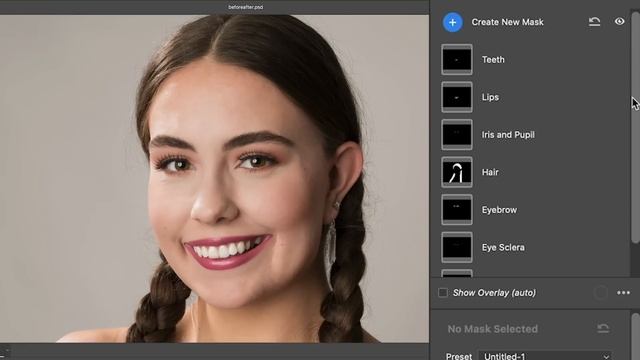The height and width of the screenshot is (360, 640).
Task: Click the Lips mask label
Action: pos(490,97)
